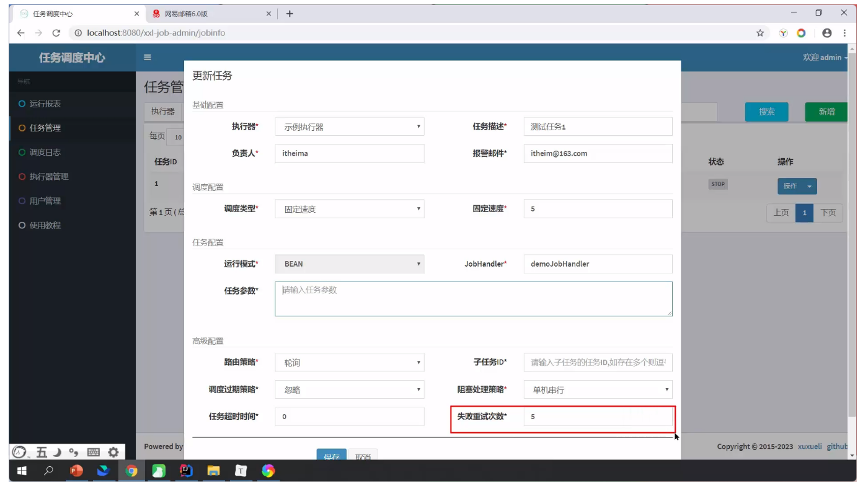Open IME settings gear icon
Viewport: 868px width, 488px height.
[x=113, y=452]
